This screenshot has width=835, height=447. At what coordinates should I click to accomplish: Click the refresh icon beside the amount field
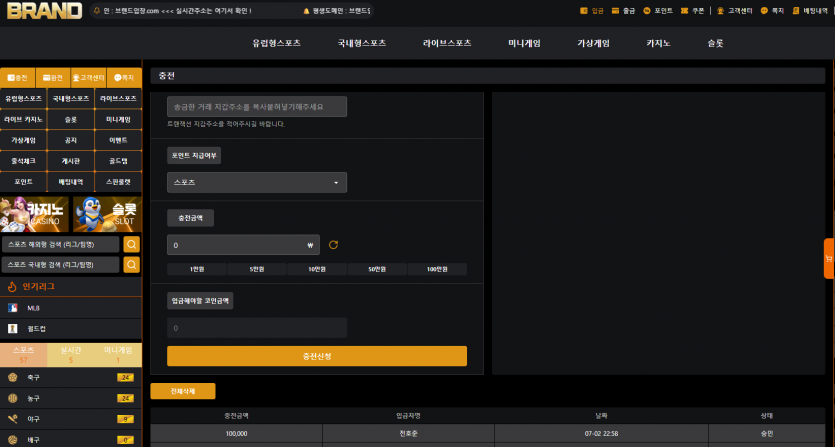coord(333,245)
